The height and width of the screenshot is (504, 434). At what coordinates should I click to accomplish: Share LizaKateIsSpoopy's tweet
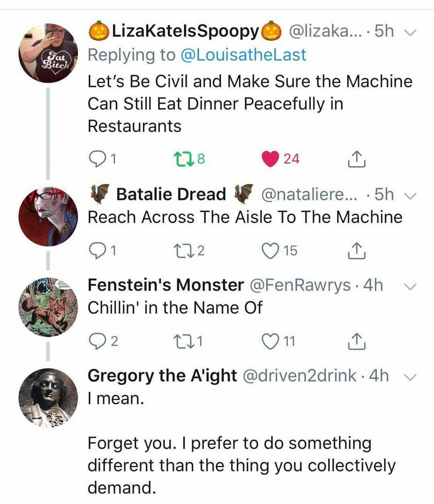click(356, 159)
